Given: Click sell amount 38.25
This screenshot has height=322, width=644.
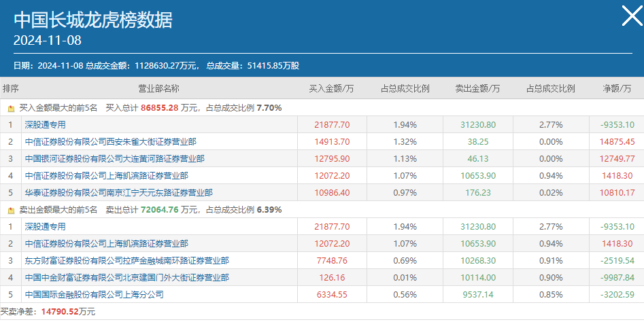Looking at the screenshot, I should [x=478, y=142].
